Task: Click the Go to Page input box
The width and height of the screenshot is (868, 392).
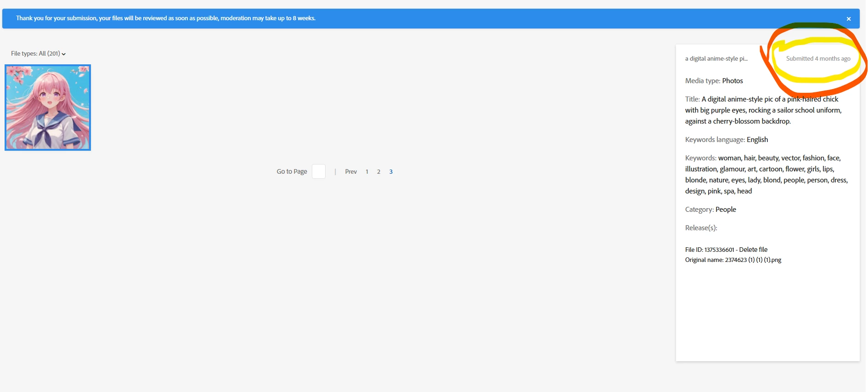Action: [x=319, y=171]
